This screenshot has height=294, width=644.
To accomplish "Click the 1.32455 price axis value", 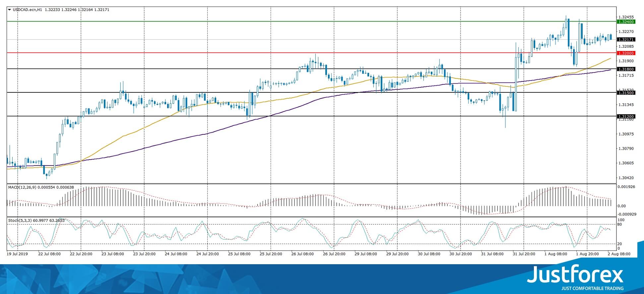I will click(x=626, y=17).
